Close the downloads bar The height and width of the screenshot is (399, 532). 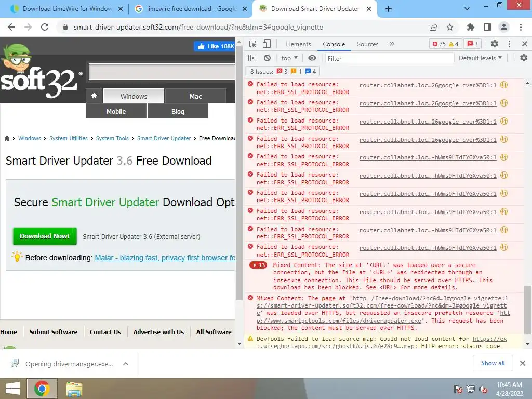pos(523,363)
